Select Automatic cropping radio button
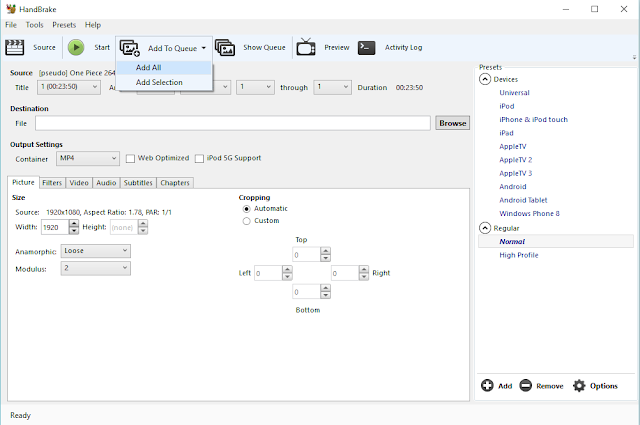640x425 pixels. click(x=247, y=209)
